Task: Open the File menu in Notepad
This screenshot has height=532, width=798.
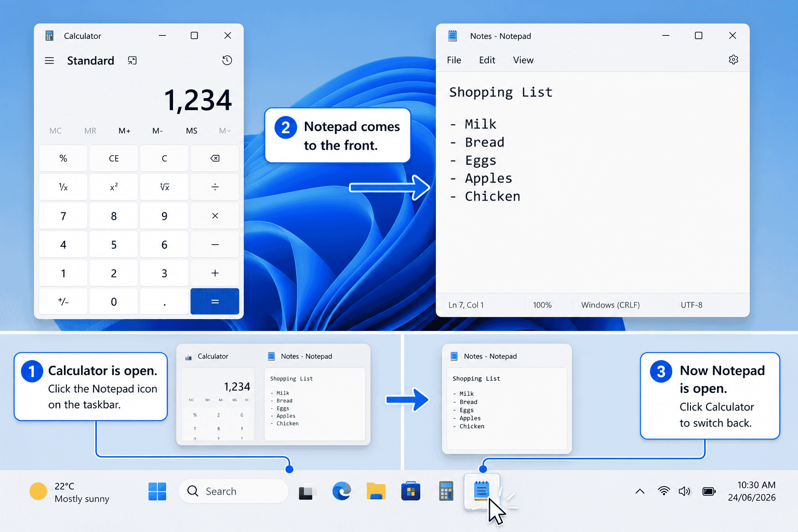Action: (454, 60)
